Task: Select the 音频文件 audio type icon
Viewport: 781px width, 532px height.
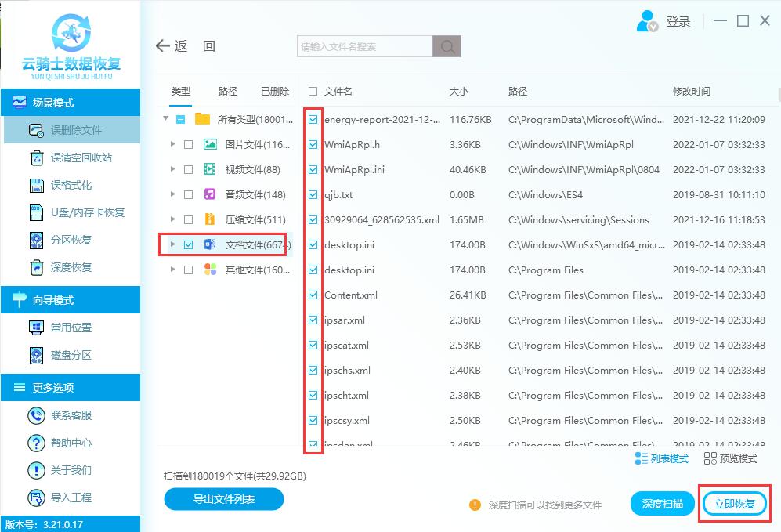Action: (x=210, y=194)
